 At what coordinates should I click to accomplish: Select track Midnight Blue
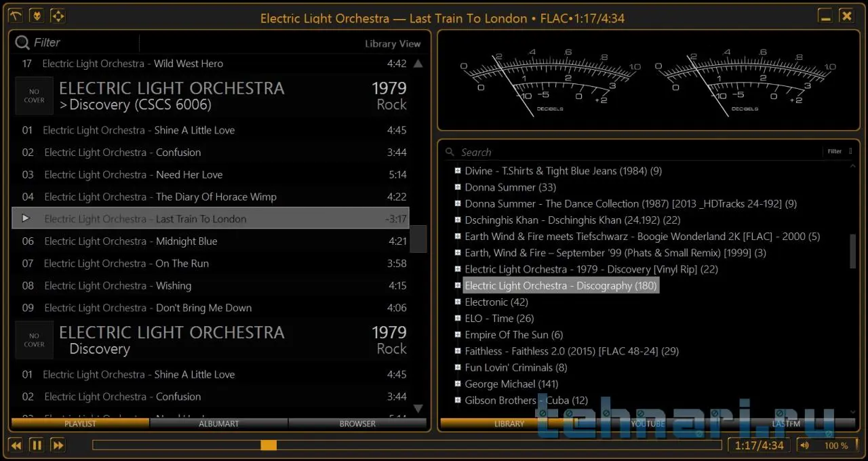(x=210, y=241)
